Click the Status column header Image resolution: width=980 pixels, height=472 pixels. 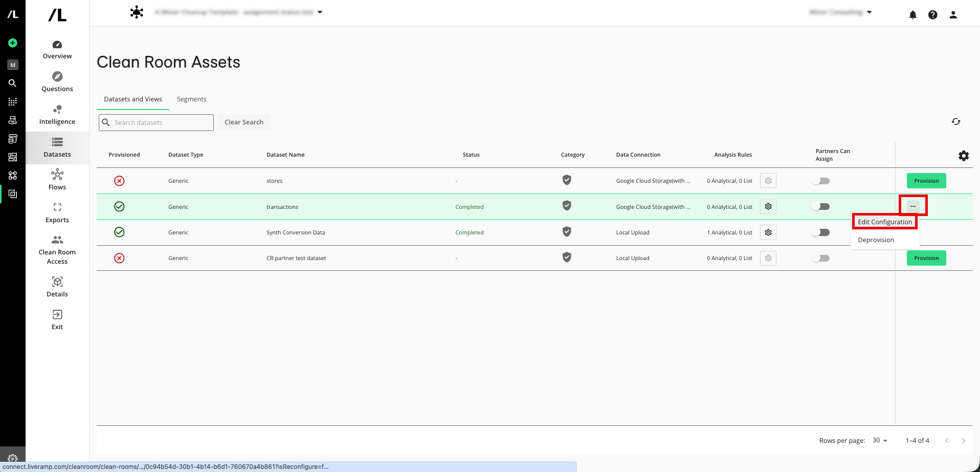[x=471, y=155]
